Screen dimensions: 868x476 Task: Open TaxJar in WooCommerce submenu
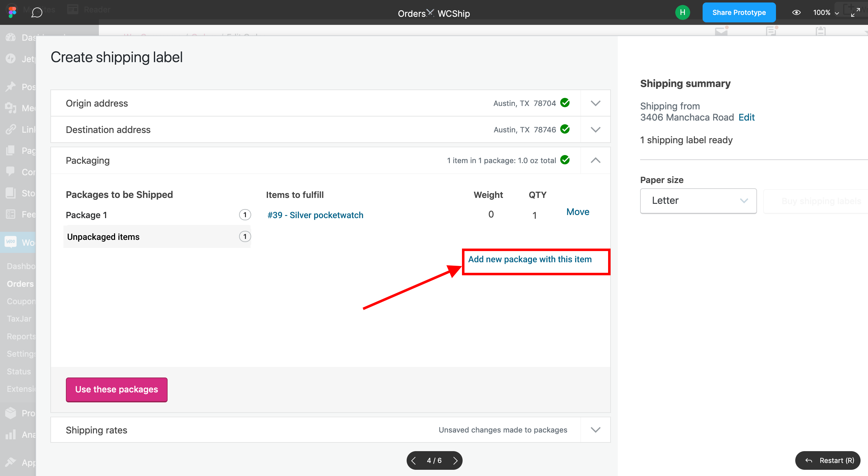pos(19,319)
